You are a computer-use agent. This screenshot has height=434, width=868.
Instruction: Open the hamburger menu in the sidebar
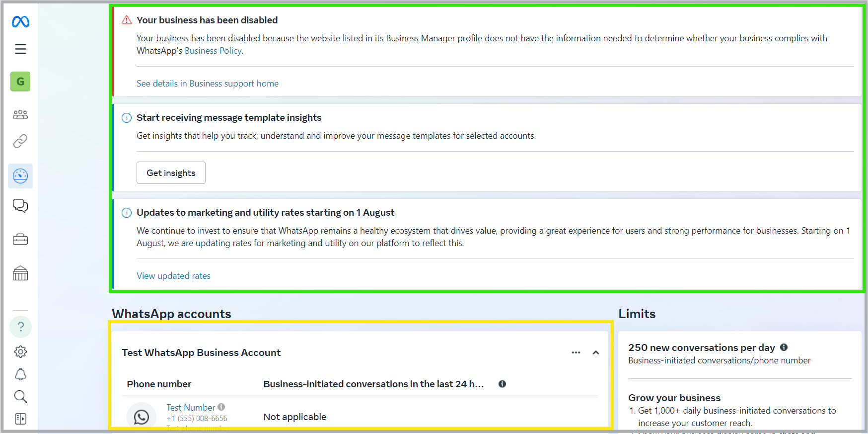point(20,49)
